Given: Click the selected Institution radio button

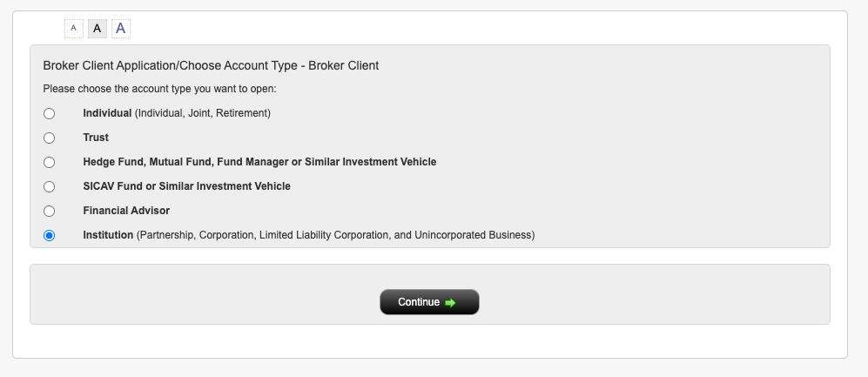Looking at the screenshot, I should [x=49, y=235].
